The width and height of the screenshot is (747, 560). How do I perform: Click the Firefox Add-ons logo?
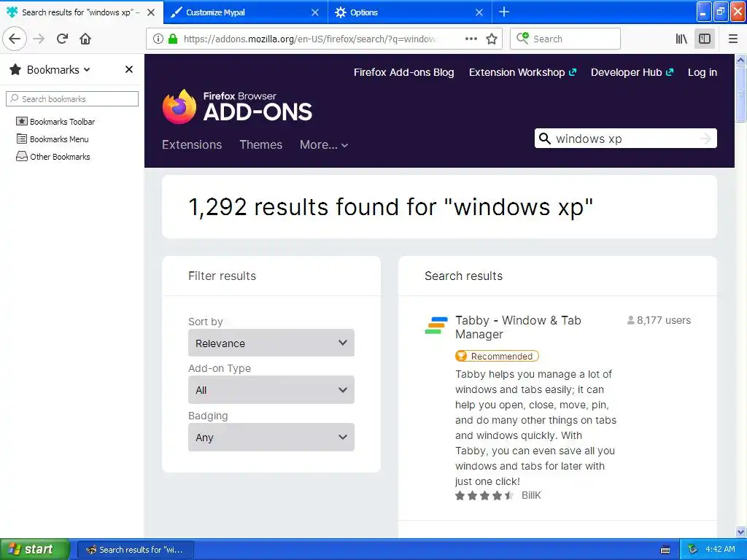pyautogui.click(x=237, y=106)
